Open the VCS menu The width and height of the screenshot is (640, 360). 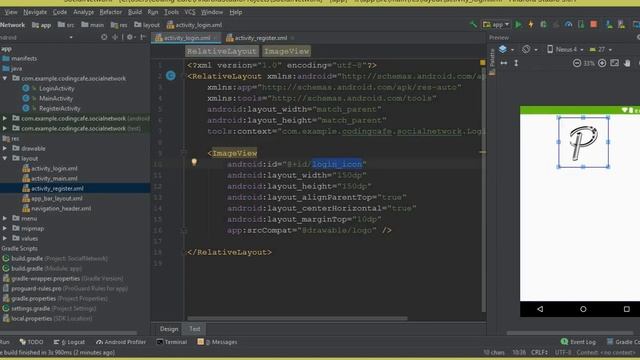click(x=190, y=12)
